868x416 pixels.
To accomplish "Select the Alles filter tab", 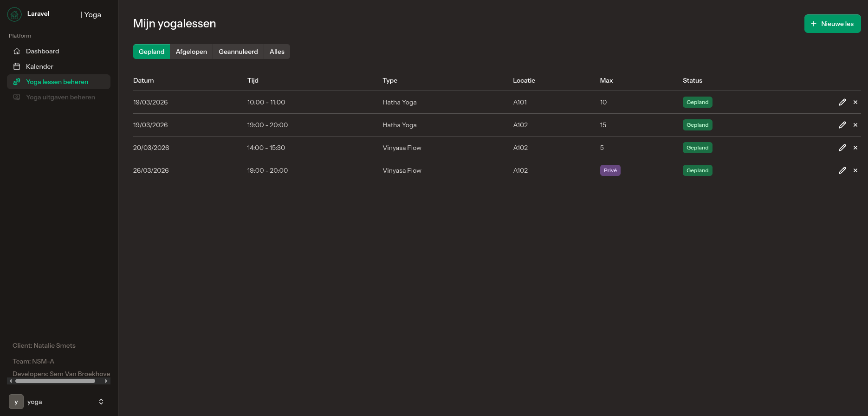I will click(277, 52).
